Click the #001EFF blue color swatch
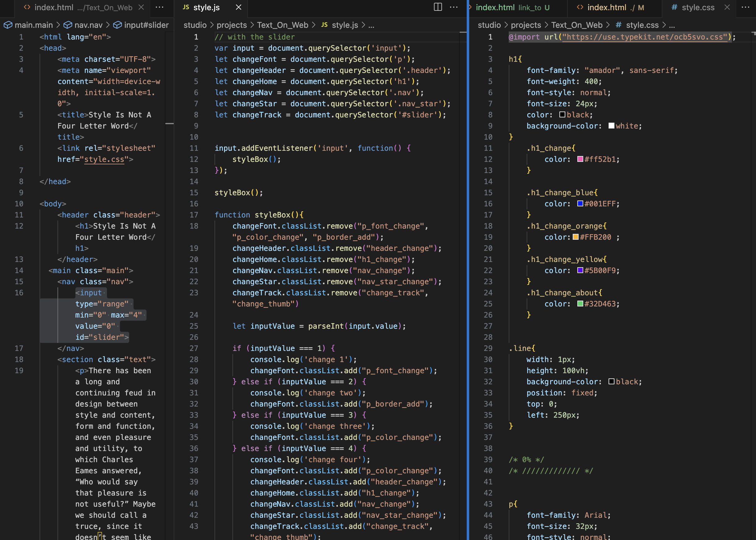This screenshot has height=540, width=756. click(580, 204)
